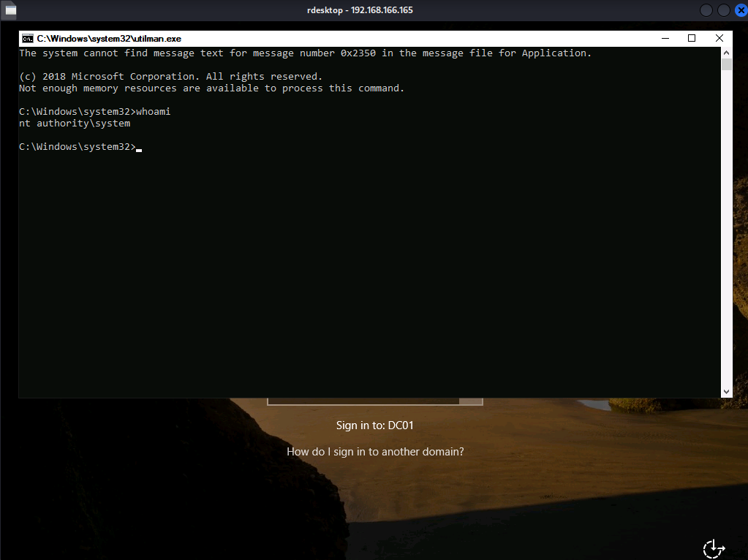Click the 'Sign in to: DC01' label
748x560 pixels.
point(375,425)
